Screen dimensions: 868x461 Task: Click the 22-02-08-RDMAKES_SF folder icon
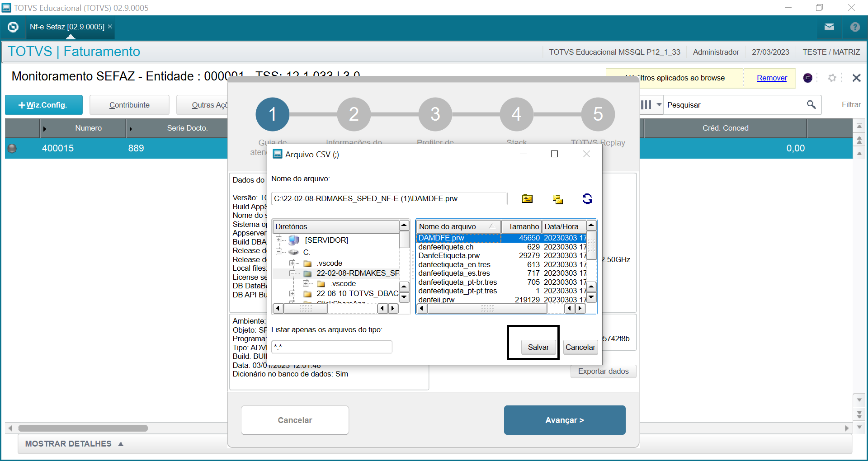[x=308, y=273]
